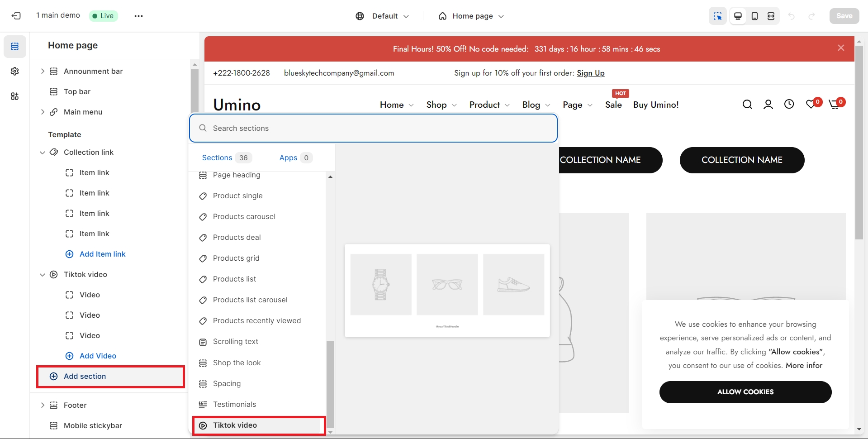Screen dimensions: 868x439
Task: Expand the Announment bar section
Action: 43,71
